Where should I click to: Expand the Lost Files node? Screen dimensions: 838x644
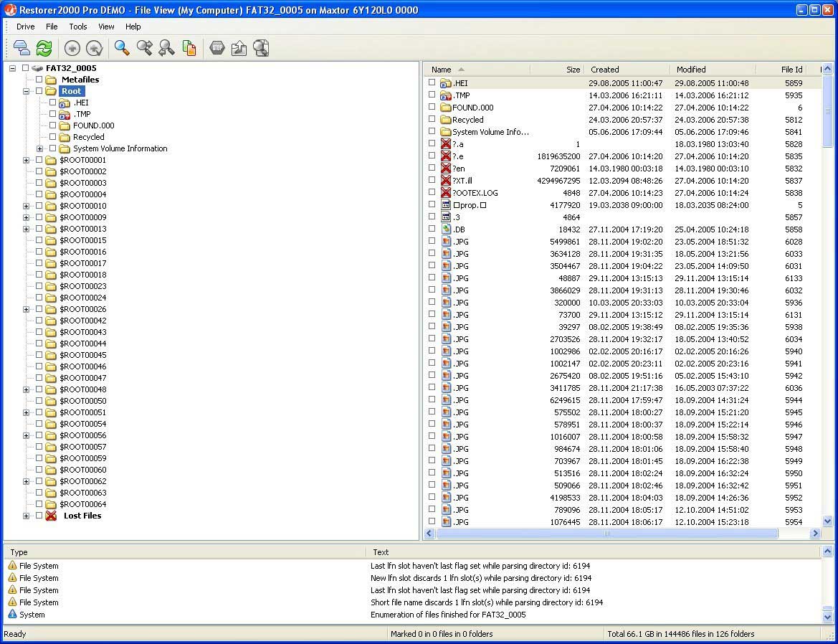[x=26, y=516]
